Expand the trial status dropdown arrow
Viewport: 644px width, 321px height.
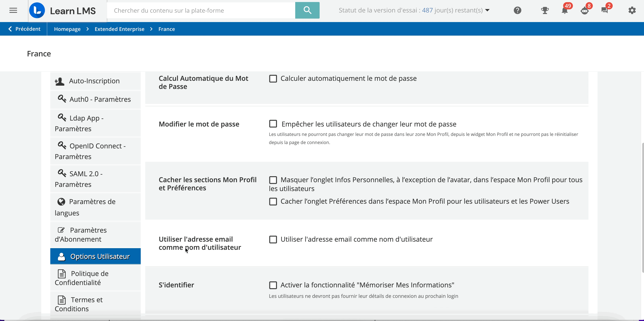(487, 10)
